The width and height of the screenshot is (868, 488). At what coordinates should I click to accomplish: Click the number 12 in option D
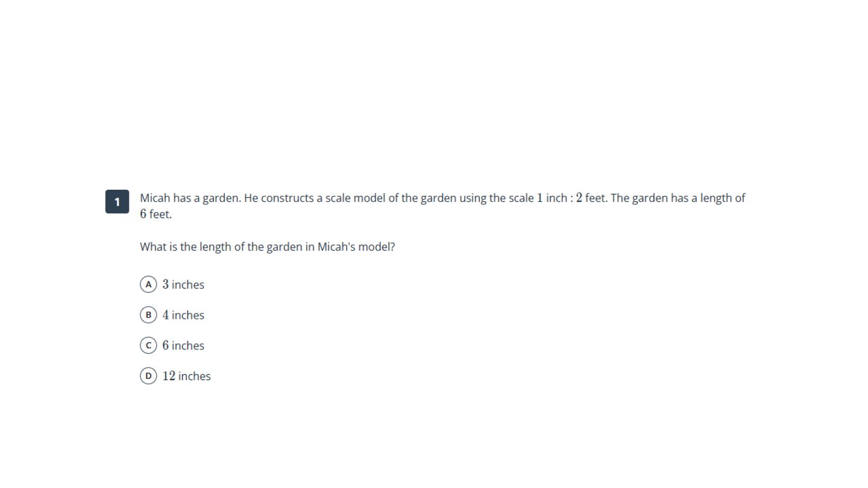[169, 376]
